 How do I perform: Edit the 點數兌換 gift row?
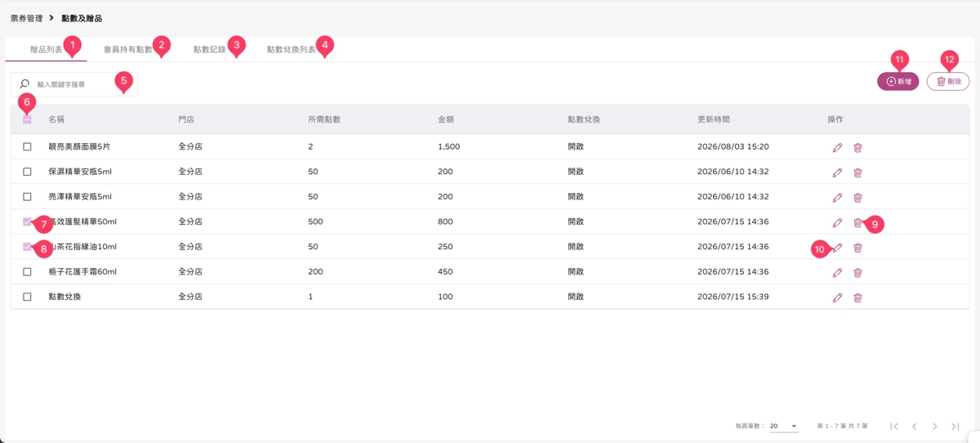click(837, 298)
